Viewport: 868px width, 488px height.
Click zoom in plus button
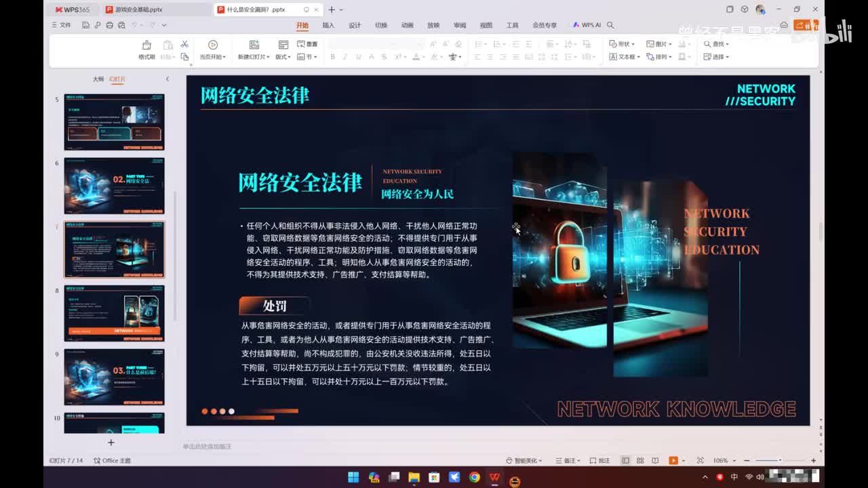813,460
